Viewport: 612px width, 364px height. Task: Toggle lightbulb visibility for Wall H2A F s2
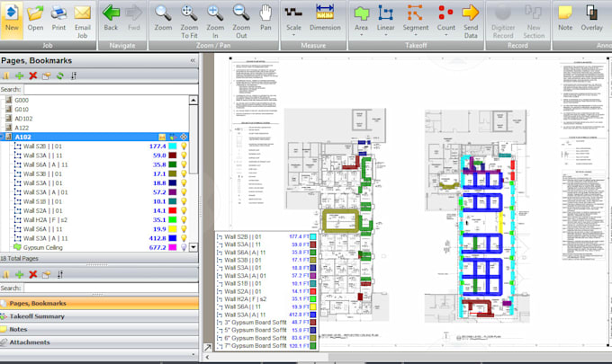(184, 220)
